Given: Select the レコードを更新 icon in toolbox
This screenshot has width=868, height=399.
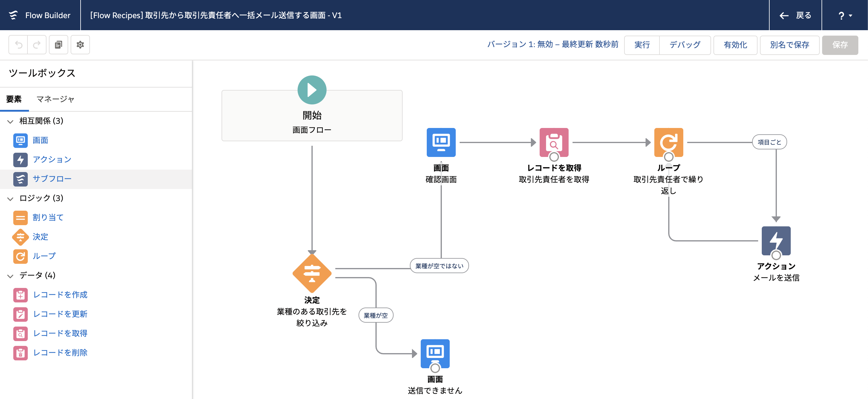Looking at the screenshot, I should [x=20, y=314].
